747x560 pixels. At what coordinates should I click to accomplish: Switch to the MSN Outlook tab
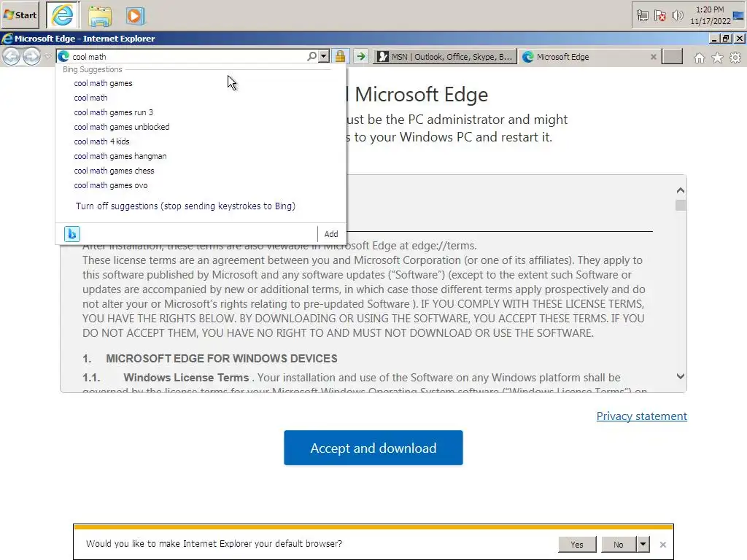(444, 57)
